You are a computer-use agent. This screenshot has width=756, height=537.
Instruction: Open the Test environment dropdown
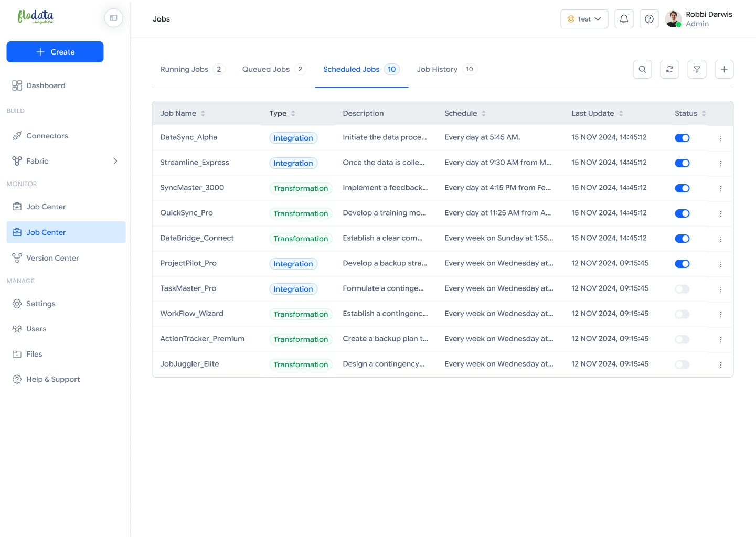click(584, 19)
